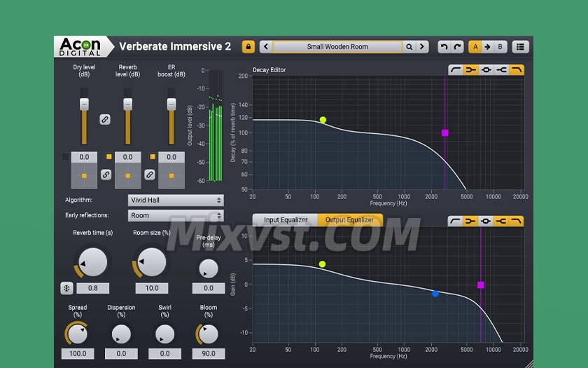This screenshot has height=368, width=588.
Task: Toggle high shelf band in the equalizer
Action: pyautogui.click(x=501, y=222)
